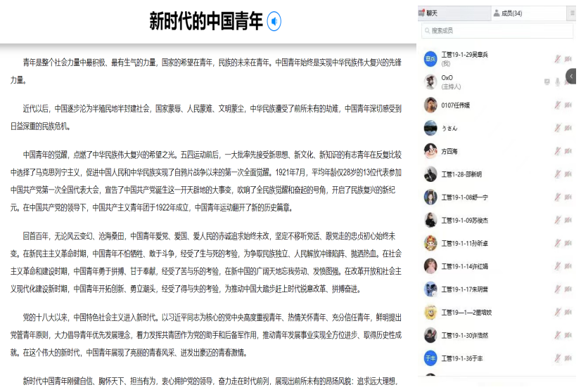The width and height of the screenshot is (581, 392).
Task: Click muted mic icon for 工管19-1-11孙昕卓
Action: (x=557, y=243)
